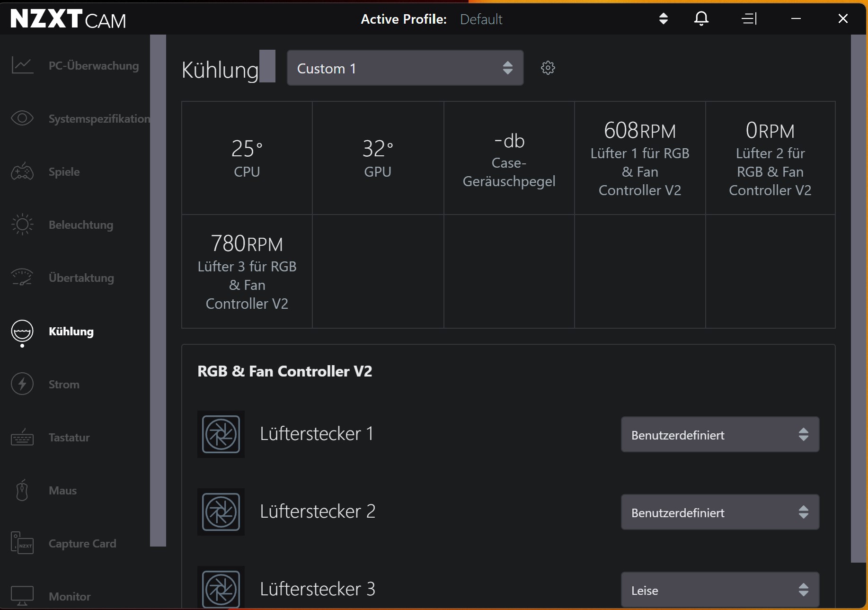The width and height of the screenshot is (868, 610).
Task: Click the RGB & Fan Controller V2 heading
Action: pos(284,371)
